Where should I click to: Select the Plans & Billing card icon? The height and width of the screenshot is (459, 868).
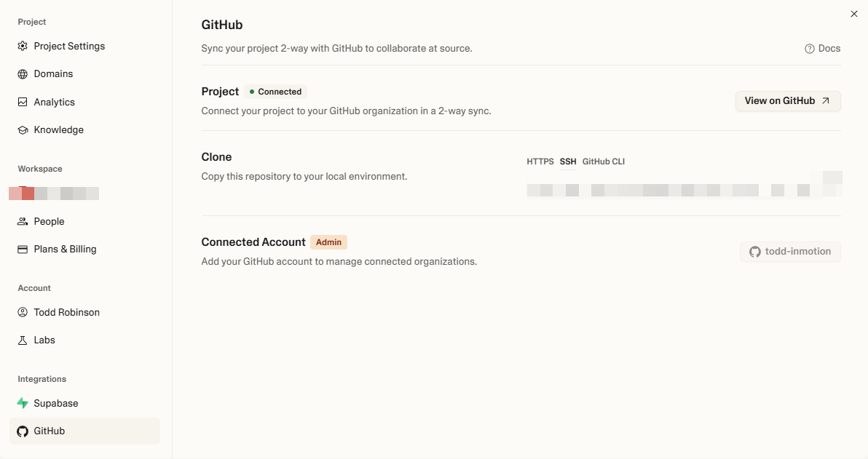[23, 249]
